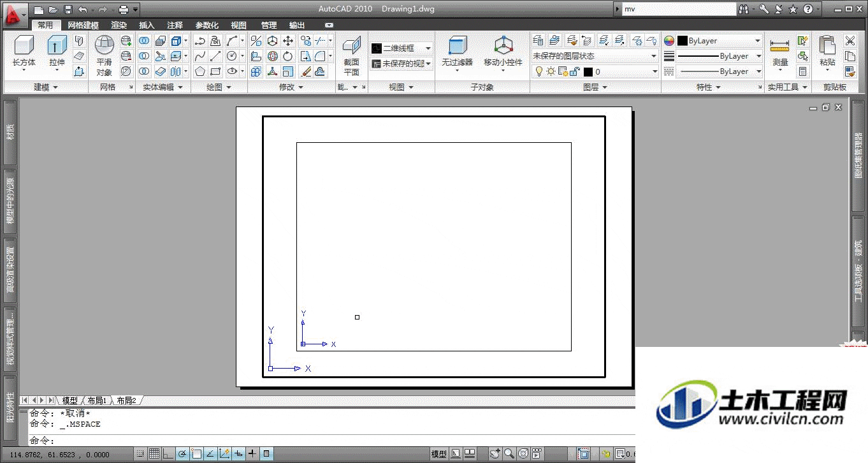868x463 pixels.
Task: Click the 模型 space button in status bar
Action: (439, 454)
